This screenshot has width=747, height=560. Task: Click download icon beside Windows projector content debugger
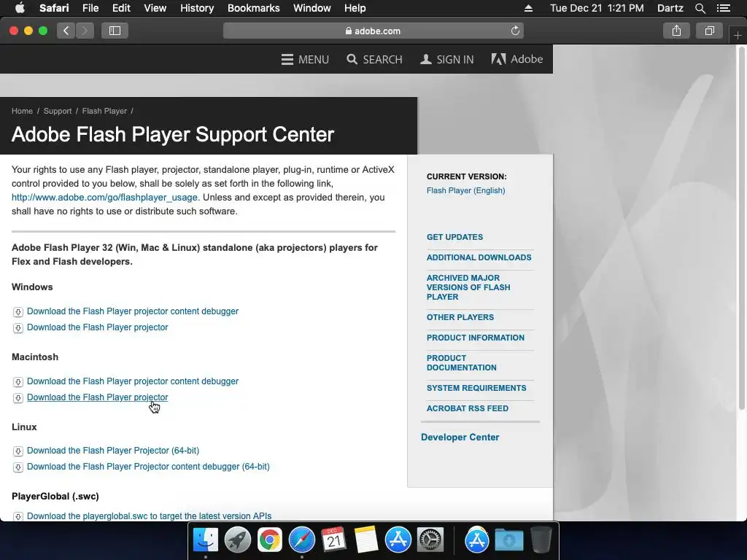[x=18, y=312]
